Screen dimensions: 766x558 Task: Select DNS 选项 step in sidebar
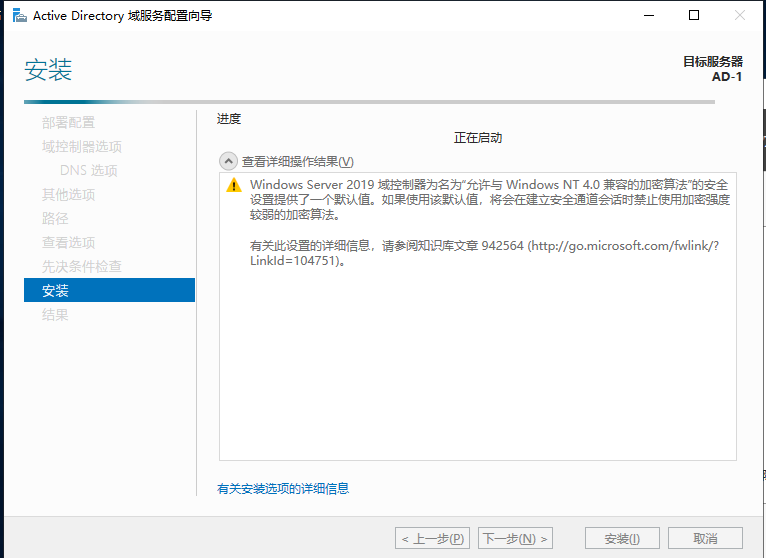tap(88, 171)
